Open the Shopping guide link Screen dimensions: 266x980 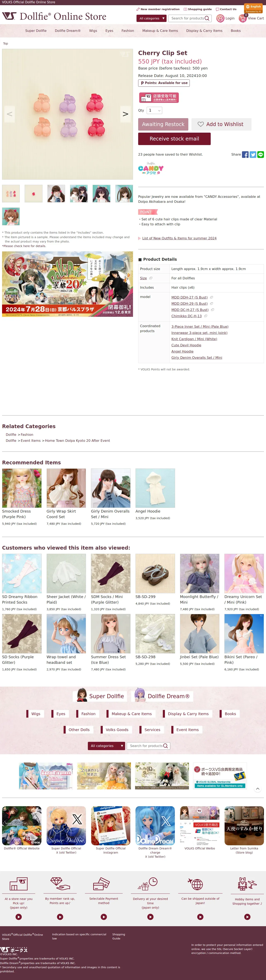pyautogui.click(x=197, y=9)
